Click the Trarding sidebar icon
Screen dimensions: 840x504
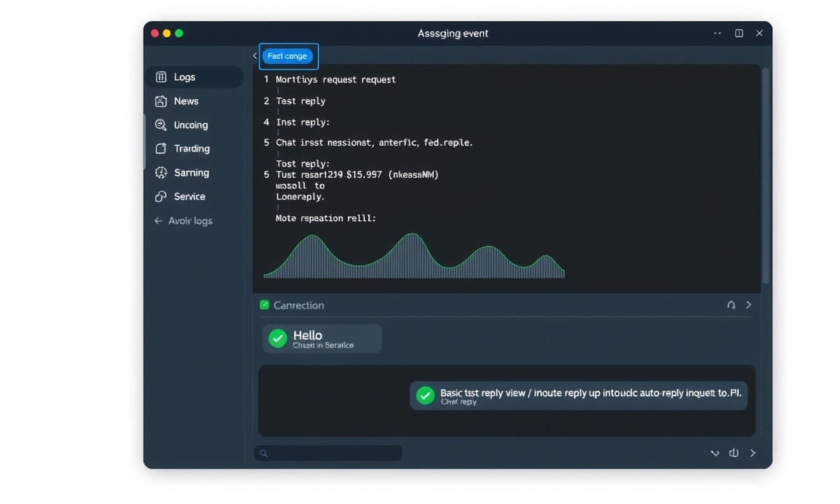(x=161, y=148)
